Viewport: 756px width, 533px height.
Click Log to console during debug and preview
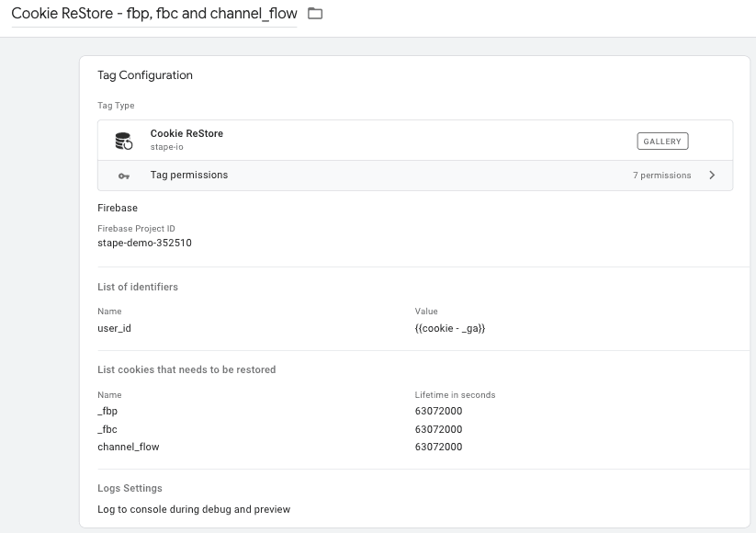click(x=194, y=509)
